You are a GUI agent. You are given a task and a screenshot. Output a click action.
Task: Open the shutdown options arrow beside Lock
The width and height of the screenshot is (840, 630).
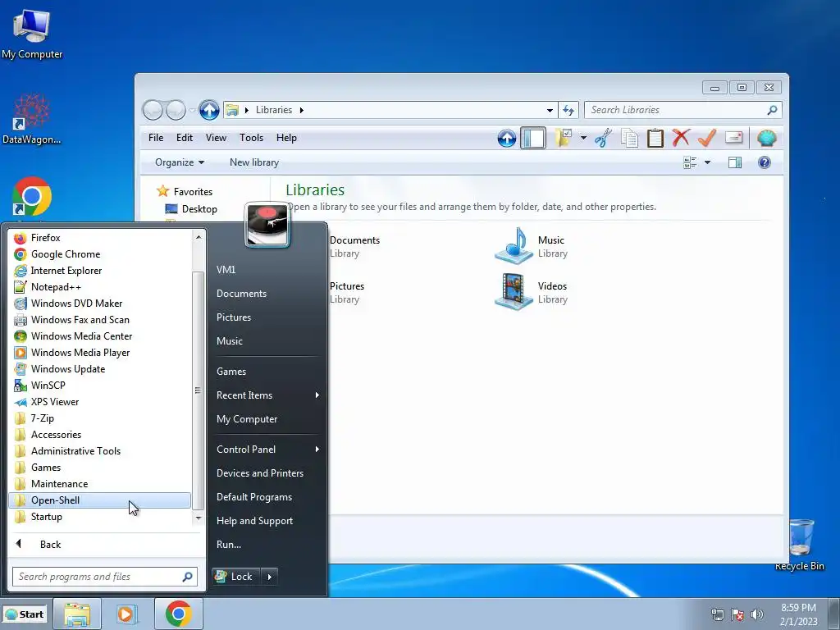click(269, 577)
